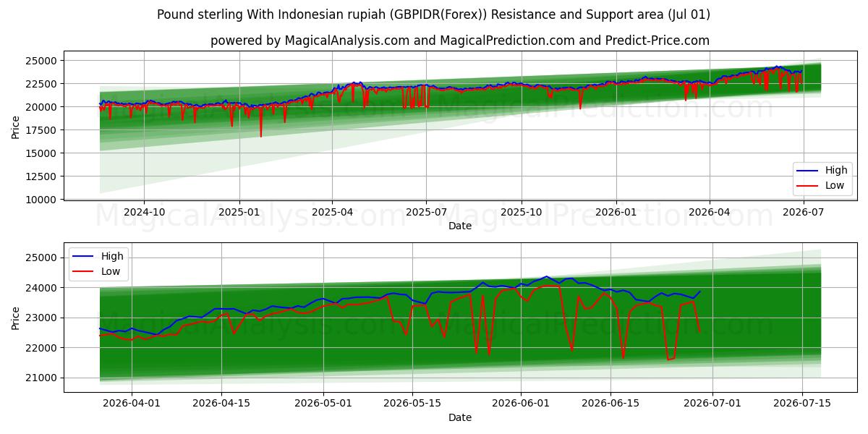Viewport: 868px width, 434px height.
Task: Click the chart title mentioning GBPIDR(Forex)
Action: (x=433, y=14)
